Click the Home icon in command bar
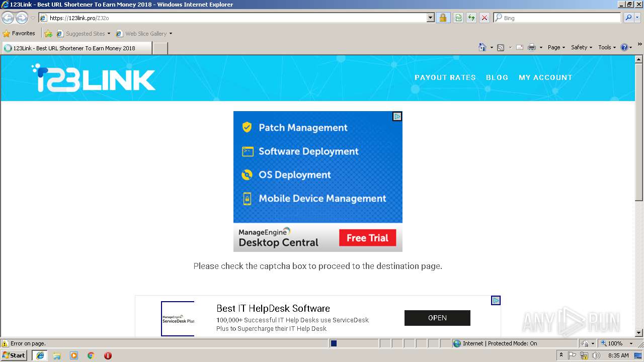 [482, 47]
